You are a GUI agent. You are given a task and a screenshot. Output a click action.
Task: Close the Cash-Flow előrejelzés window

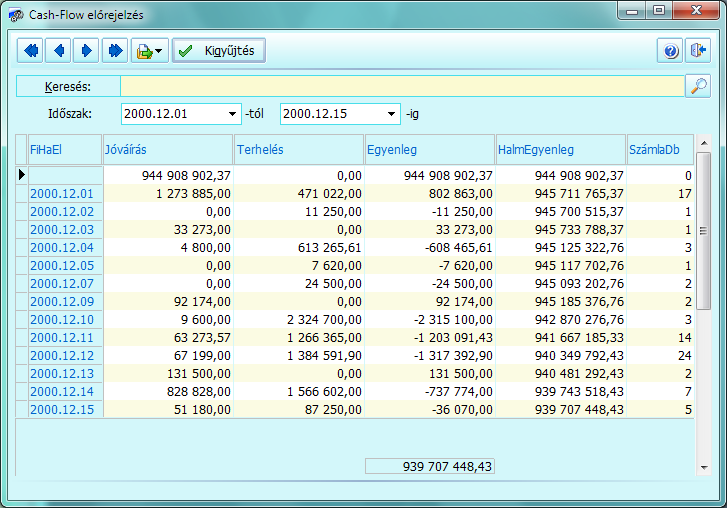[x=696, y=10]
